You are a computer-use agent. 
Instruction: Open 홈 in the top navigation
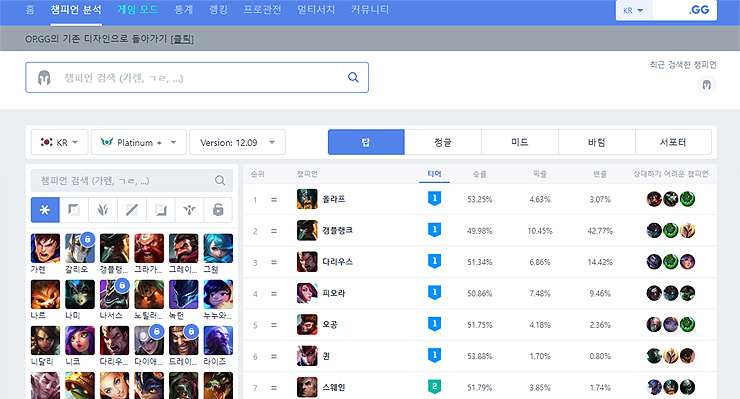pos(30,10)
